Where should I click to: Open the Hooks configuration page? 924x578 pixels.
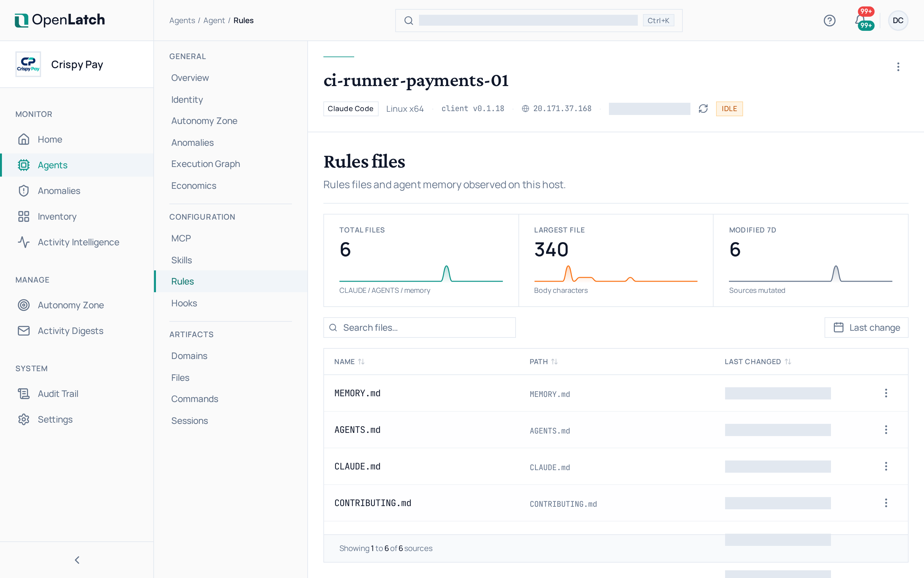pyautogui.click(x=231, y=303)
